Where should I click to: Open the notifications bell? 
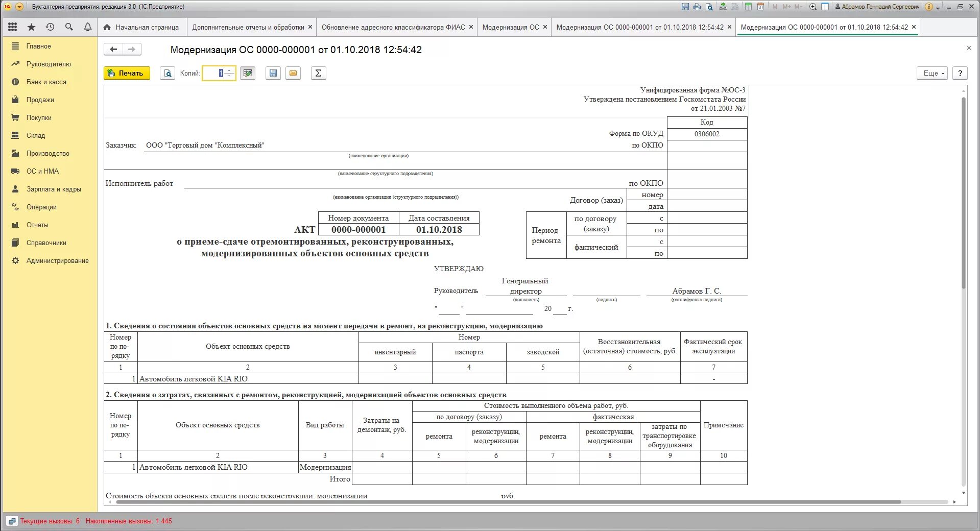click(x=88, y=27)
